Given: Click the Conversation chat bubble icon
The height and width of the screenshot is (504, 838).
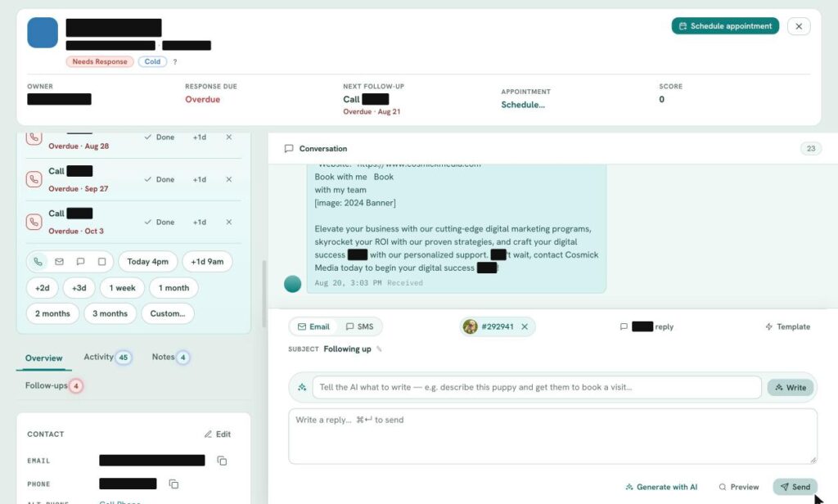Looking at the screenshot, I should [x=289, y=149].
